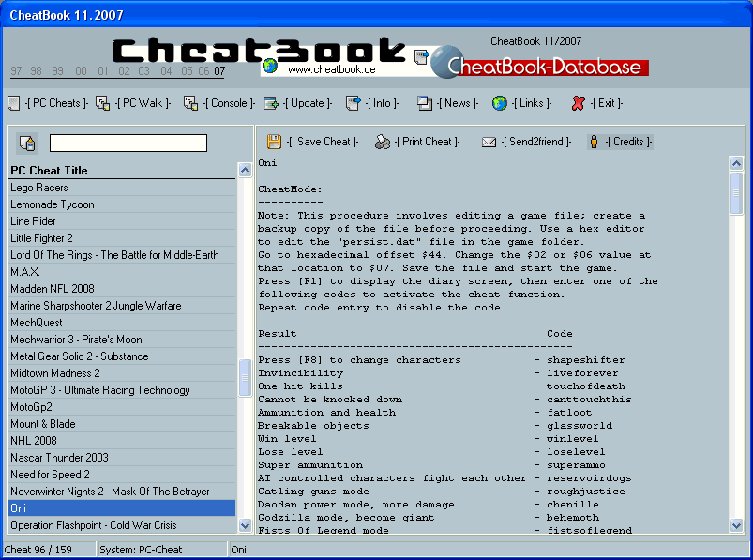Click the red X Exit icon
Viewport: 753px width, 560px height.
click(x=579, y=103)
